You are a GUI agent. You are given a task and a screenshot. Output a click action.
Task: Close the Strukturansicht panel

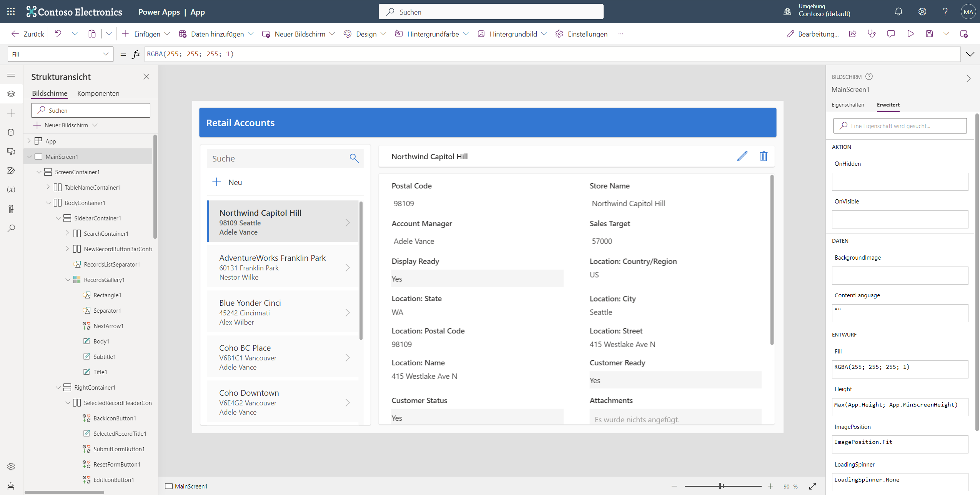click(x=146, y=77)
